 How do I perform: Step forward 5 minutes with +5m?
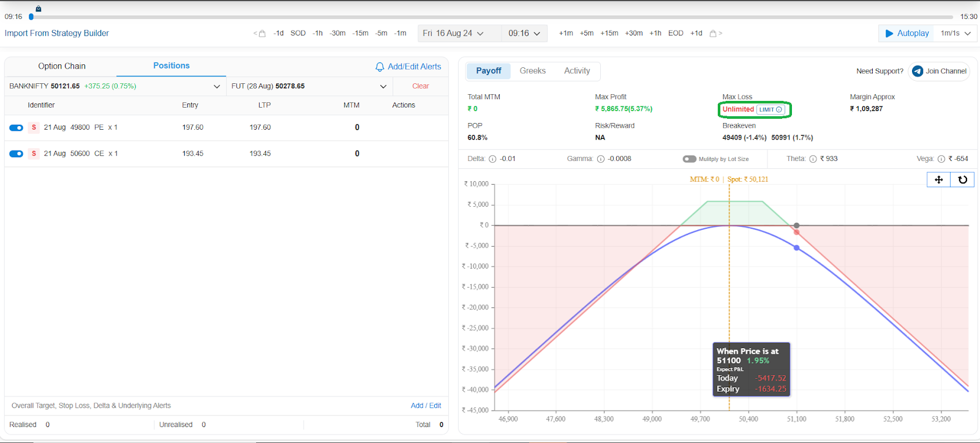click(x=587, y=34)
